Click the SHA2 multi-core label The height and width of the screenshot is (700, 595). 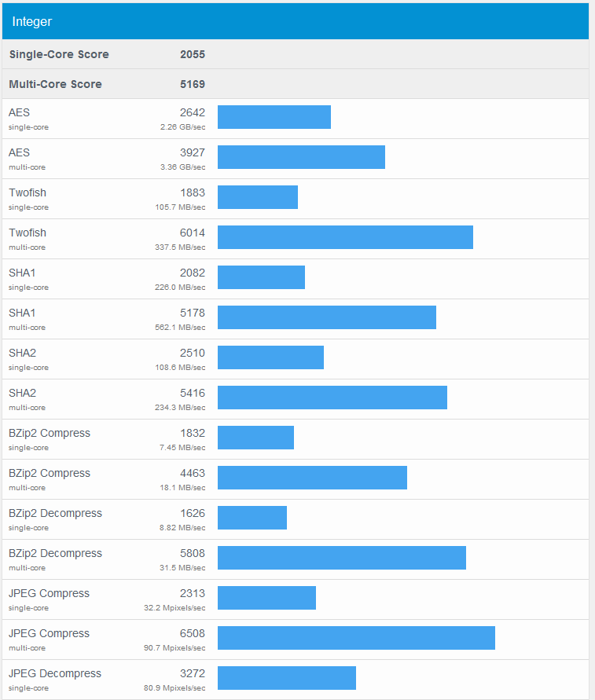23,393
